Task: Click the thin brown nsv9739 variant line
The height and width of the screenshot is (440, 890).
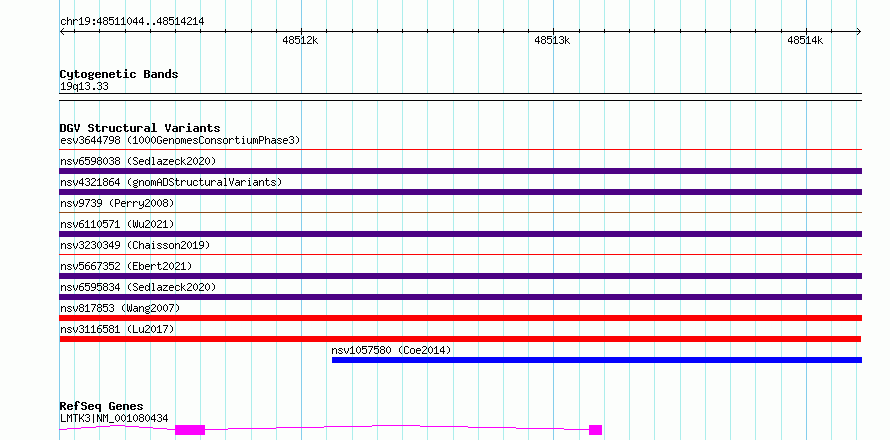Action: [461, 213]
